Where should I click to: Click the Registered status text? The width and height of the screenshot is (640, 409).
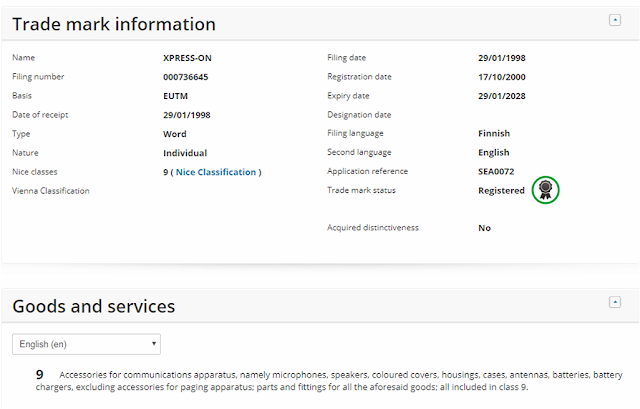pos(501,190)
